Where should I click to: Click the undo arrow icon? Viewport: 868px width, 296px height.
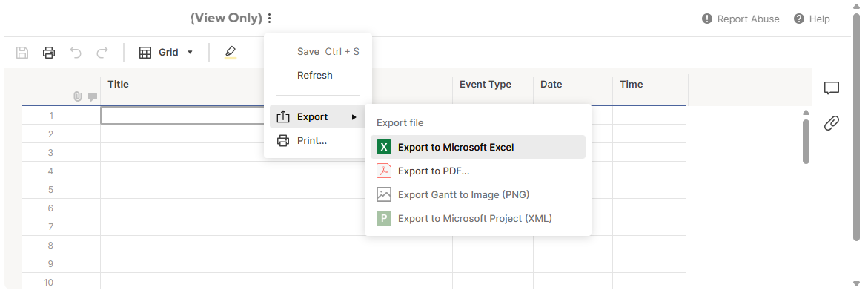click(x=76, y=53)
